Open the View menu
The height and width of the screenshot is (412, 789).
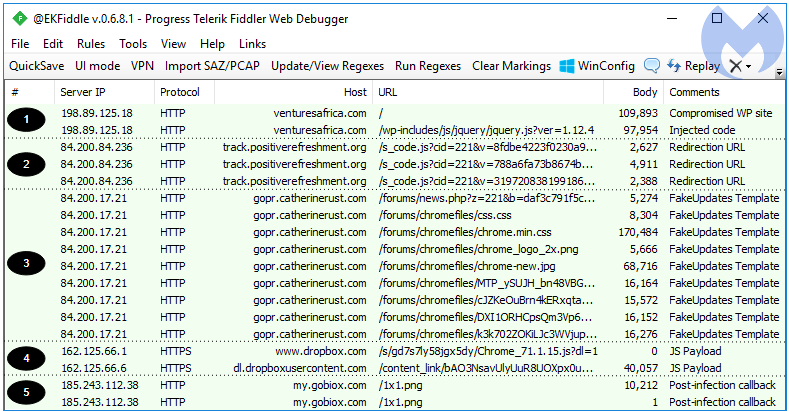[x=174, y=44]
